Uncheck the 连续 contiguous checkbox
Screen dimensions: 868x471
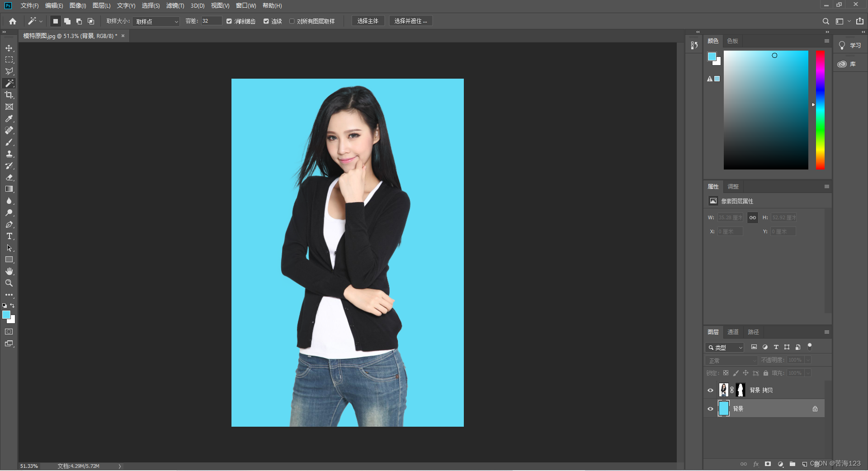tap(266, 21)
